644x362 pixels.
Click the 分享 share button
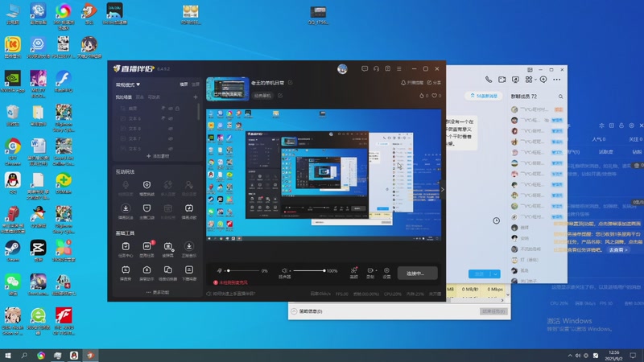[x=434, y=83]
